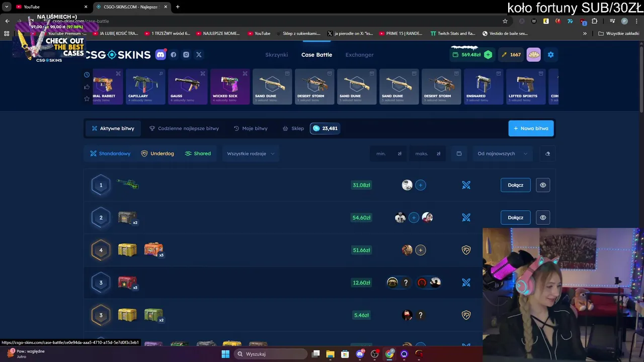Viewport: 644px width, 362px height.
Task: Open a new browser tab
Action: 178,7
